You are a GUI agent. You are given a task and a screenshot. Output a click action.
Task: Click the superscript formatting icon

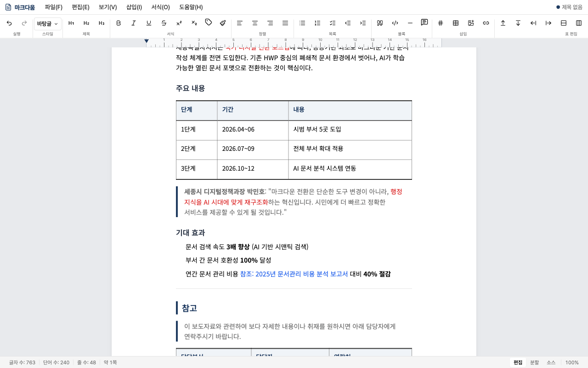tap(179, 23)
